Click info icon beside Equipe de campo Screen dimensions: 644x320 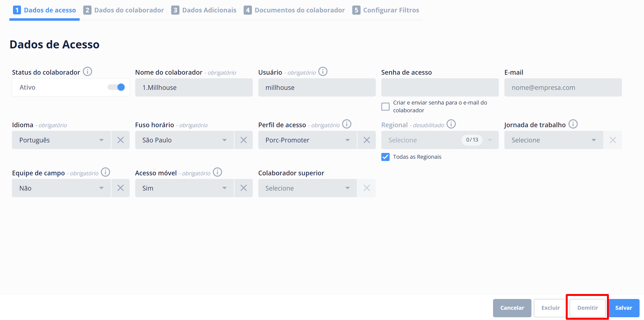[105, 172]
